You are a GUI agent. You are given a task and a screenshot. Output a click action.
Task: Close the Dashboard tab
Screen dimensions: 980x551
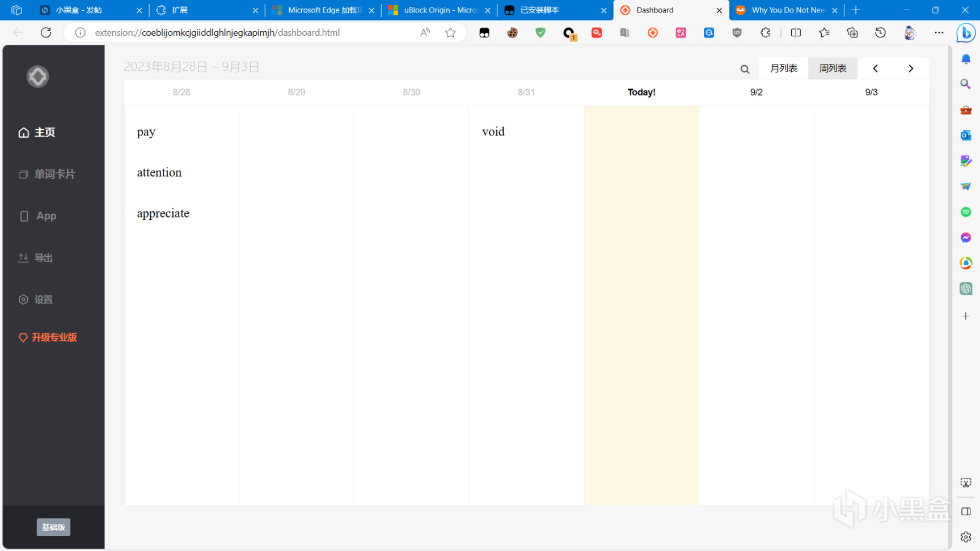pos(719,10)
